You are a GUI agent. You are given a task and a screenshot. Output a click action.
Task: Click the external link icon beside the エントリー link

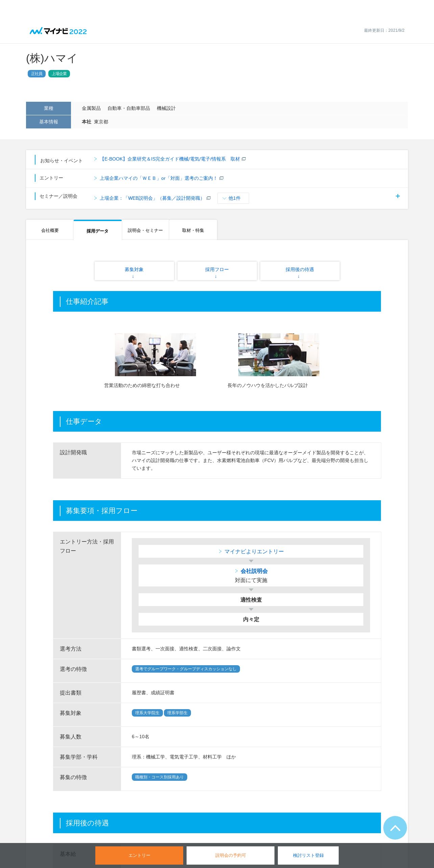tap(221, 178)
